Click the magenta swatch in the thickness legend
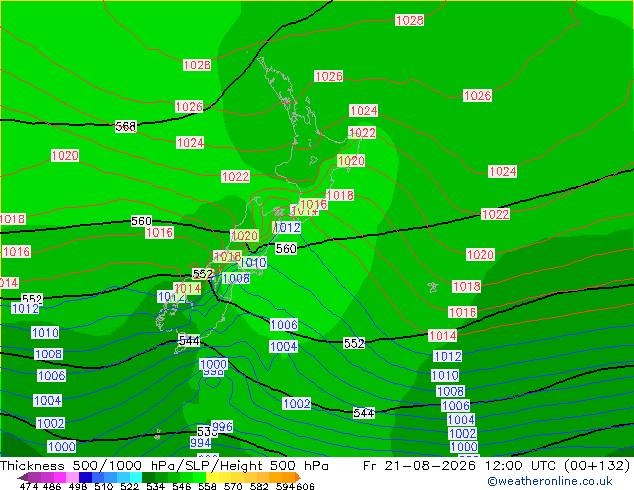The width and height of the screenshot is (634, 490). 60,477
